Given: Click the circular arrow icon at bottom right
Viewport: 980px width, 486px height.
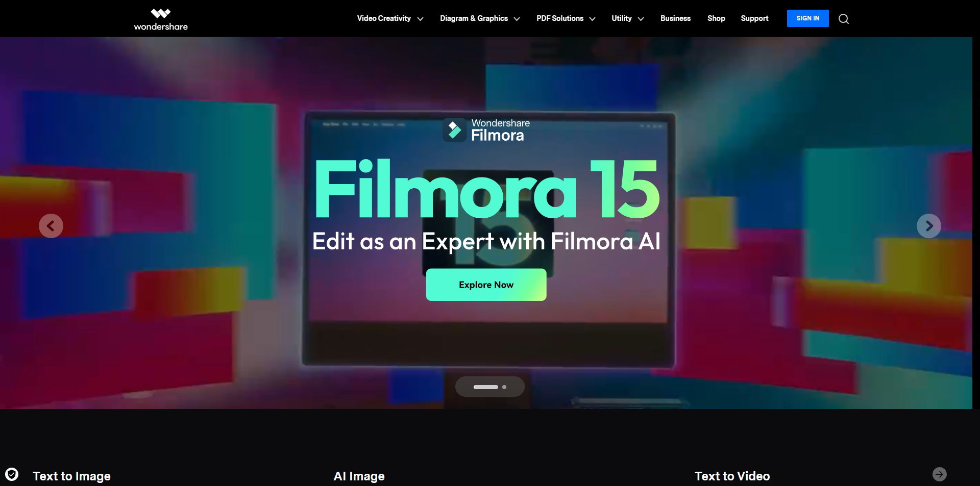Looking at the screenshot, I should pos(939,474).
